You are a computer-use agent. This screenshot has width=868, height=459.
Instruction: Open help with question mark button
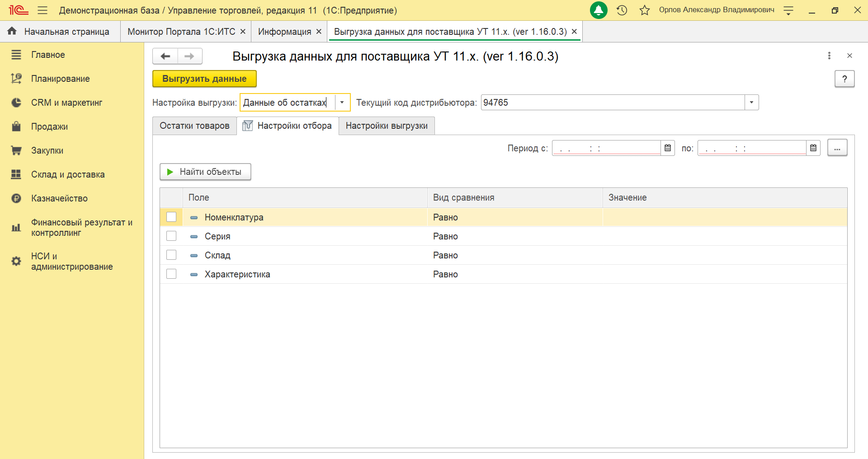click(x=844, y=79)
